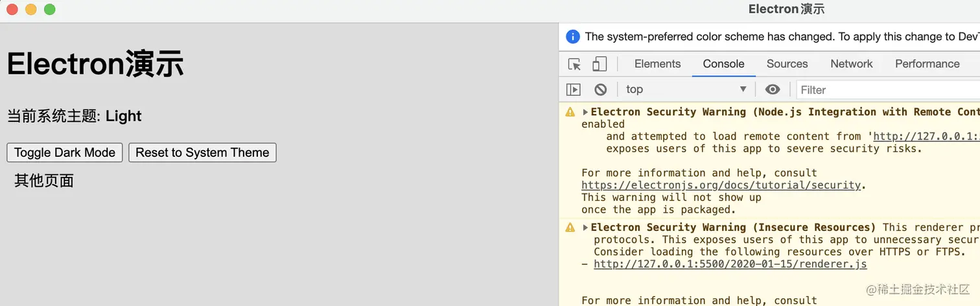
Task: Focus the console Filter field
Action: [888, 89]
